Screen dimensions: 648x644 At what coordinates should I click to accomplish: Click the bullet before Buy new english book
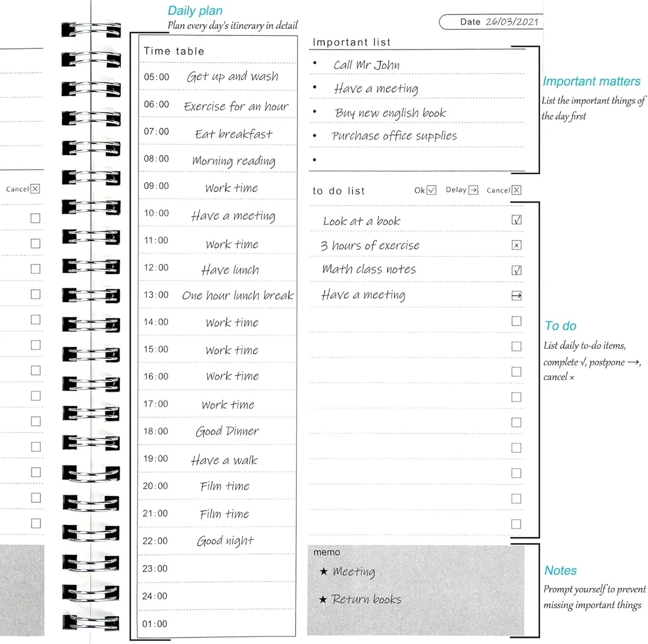315,112
